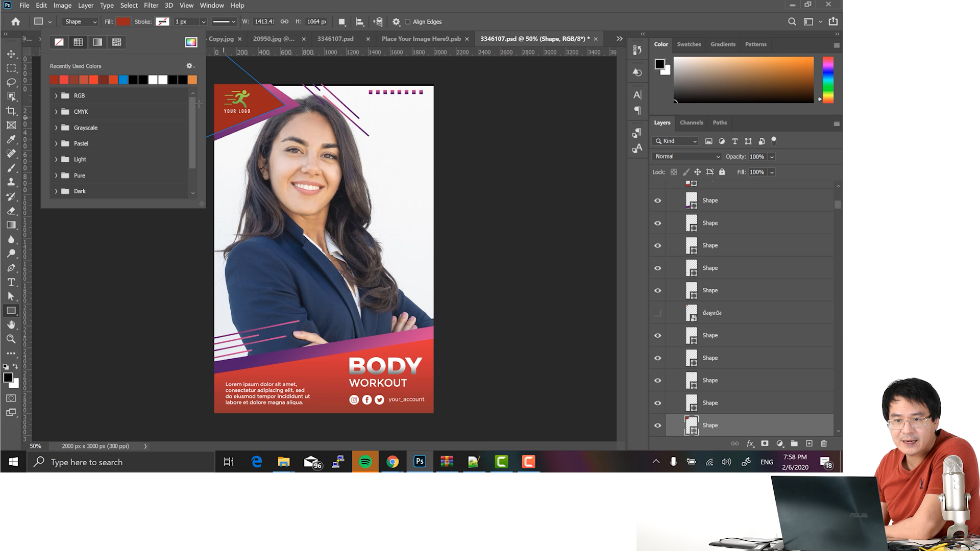Select the Eyedropper tool
Viewport: 980px width, 551px height.
tap(11, 139)
